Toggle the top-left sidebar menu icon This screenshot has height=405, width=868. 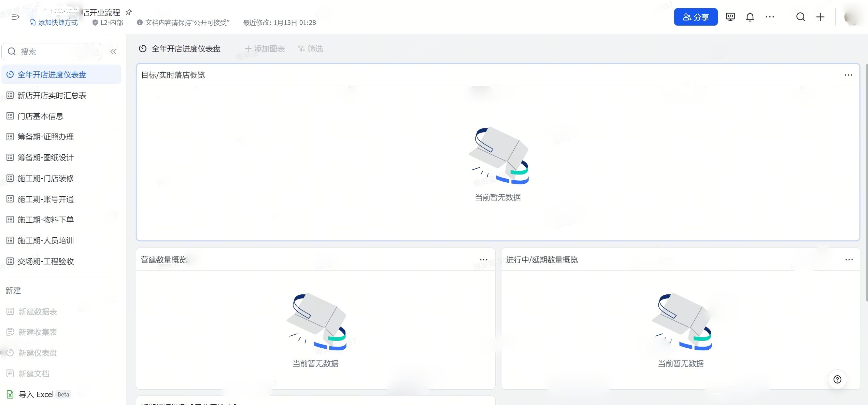tap(15, 17)
